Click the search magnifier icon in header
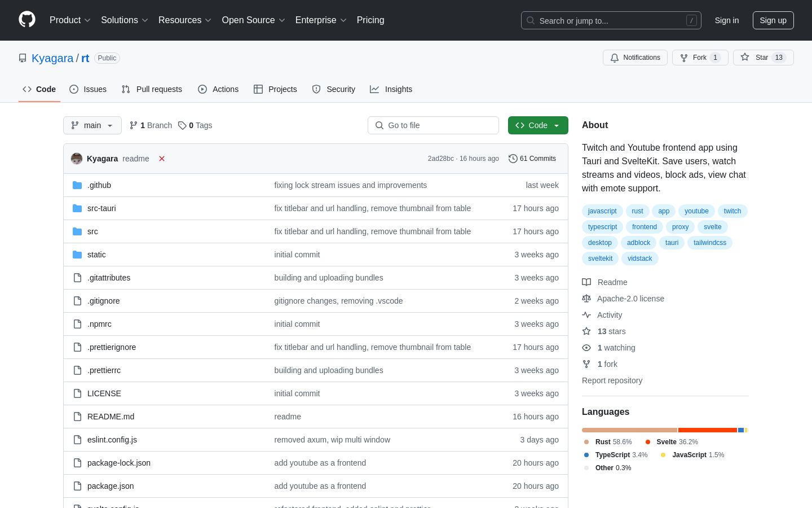812x508 pixels. (531, 20)
